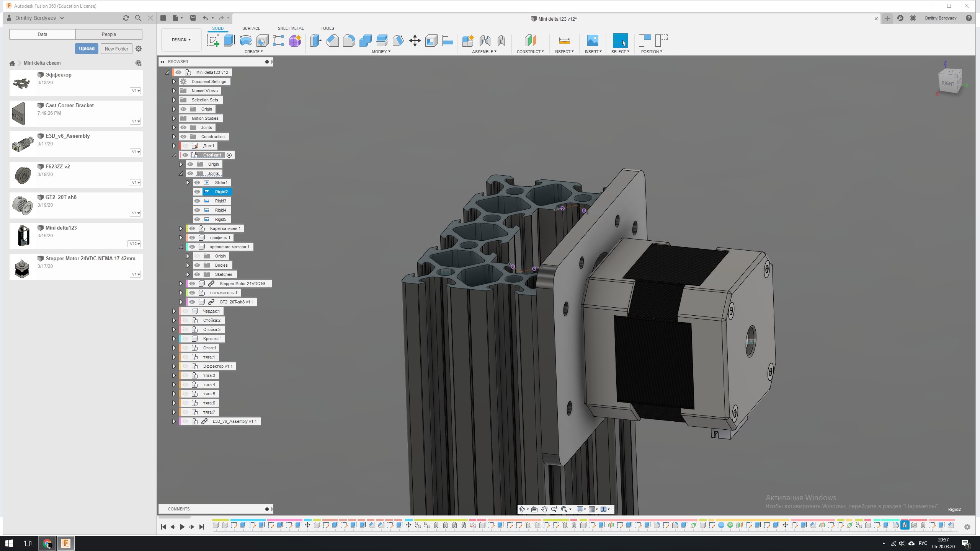Hide the Construction folder
The image size is (980, 551).
[x=183, y=137]
